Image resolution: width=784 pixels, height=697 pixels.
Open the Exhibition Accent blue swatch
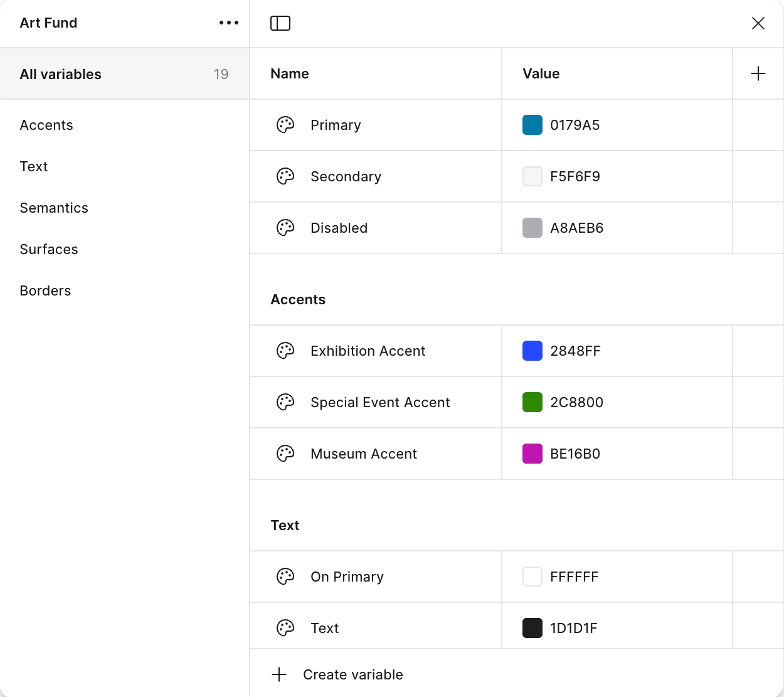532,351
